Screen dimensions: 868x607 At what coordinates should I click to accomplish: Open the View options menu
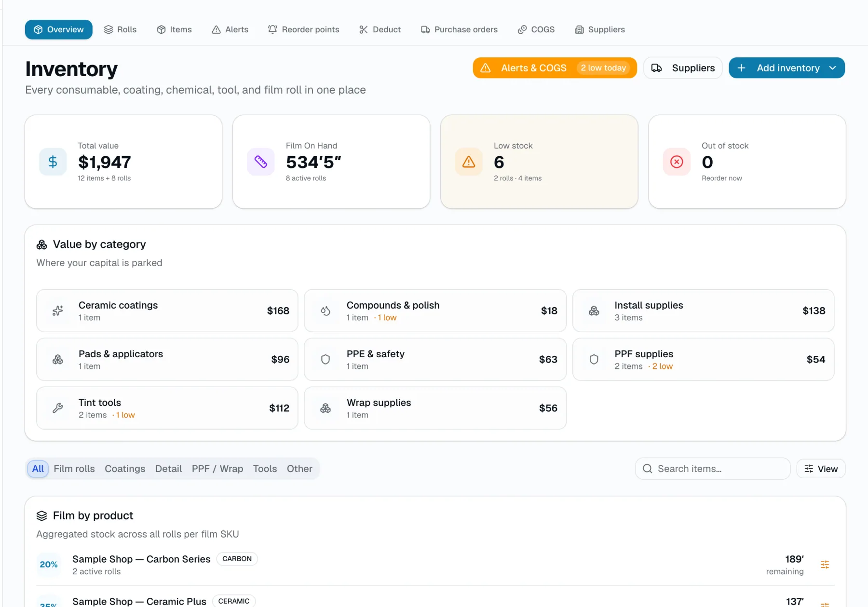coord(821,469)
